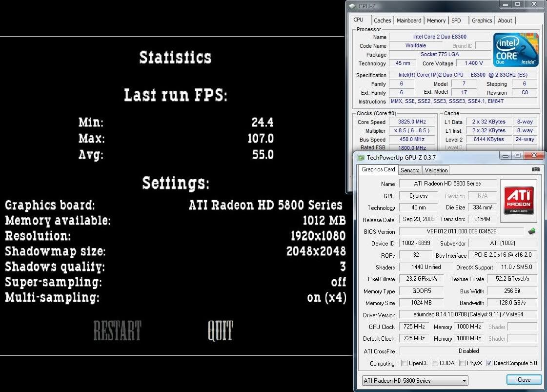Select the CPU tab in CPU-Z
The height and width of the screenshot is (392, 547).
(359, 20)
